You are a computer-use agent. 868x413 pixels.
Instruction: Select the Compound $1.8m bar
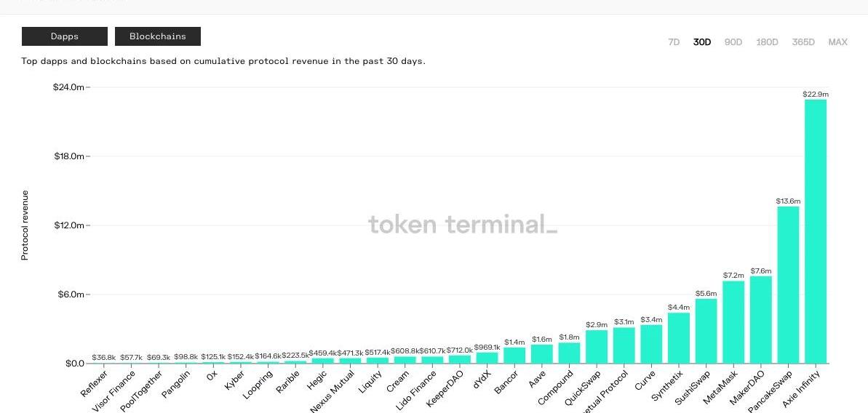(569, 353)
